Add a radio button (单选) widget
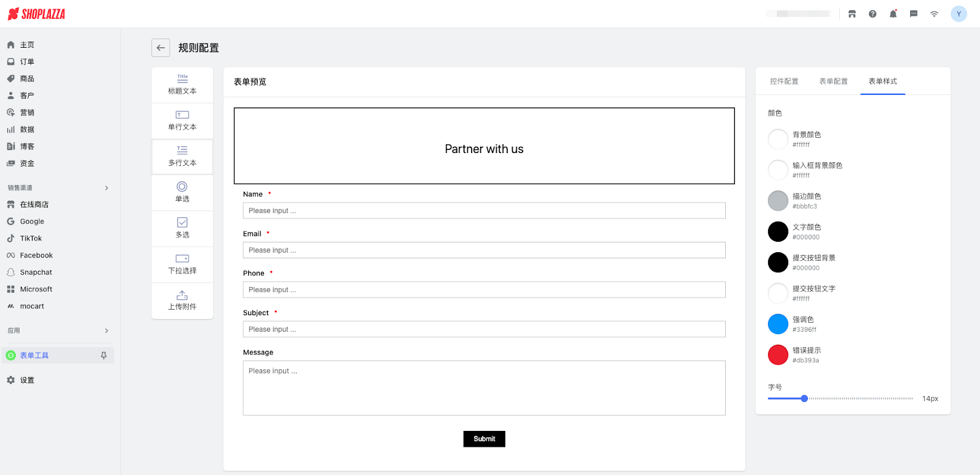Image resolution: width=980 pixels, height=475 pixels. [182, 192]
